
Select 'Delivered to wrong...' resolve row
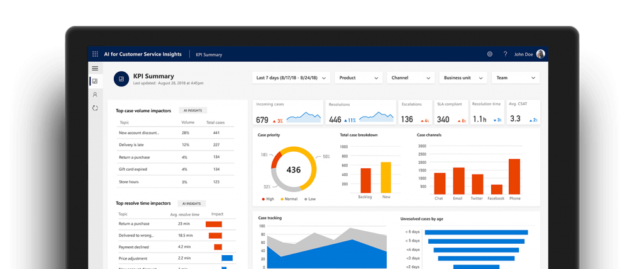click(175, 235)
